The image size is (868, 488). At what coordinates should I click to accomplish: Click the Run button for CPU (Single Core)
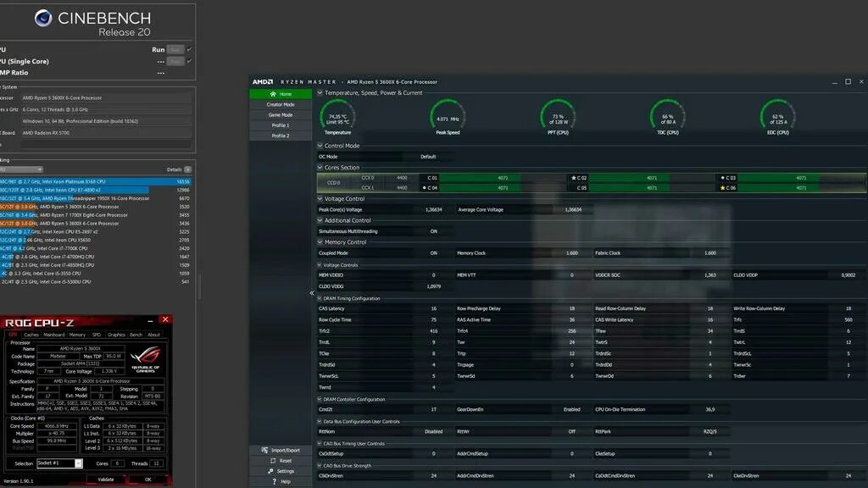pyautogui.click(x=175, y=61)
